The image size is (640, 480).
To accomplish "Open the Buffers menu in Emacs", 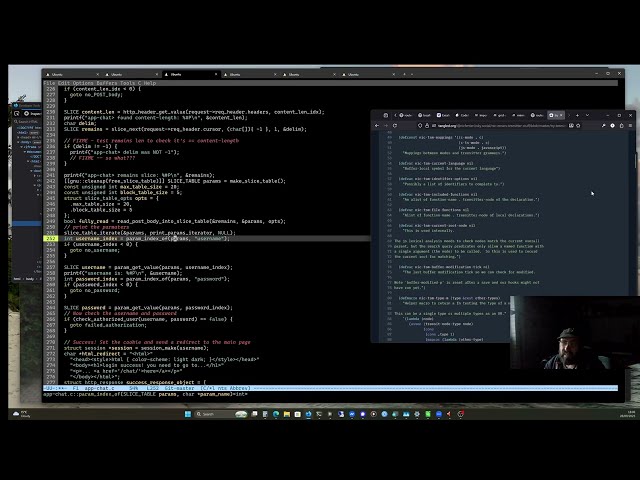I will tap(107, 83).
